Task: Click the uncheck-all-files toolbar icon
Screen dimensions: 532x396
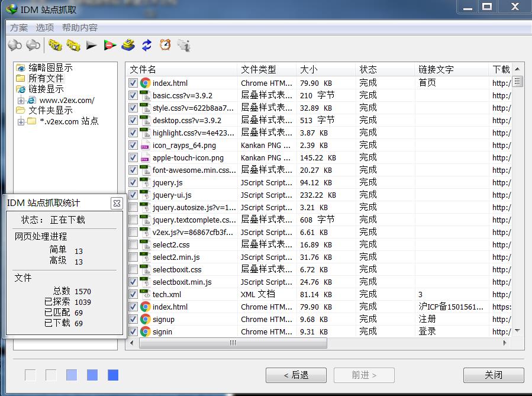Action: [73, 45]
